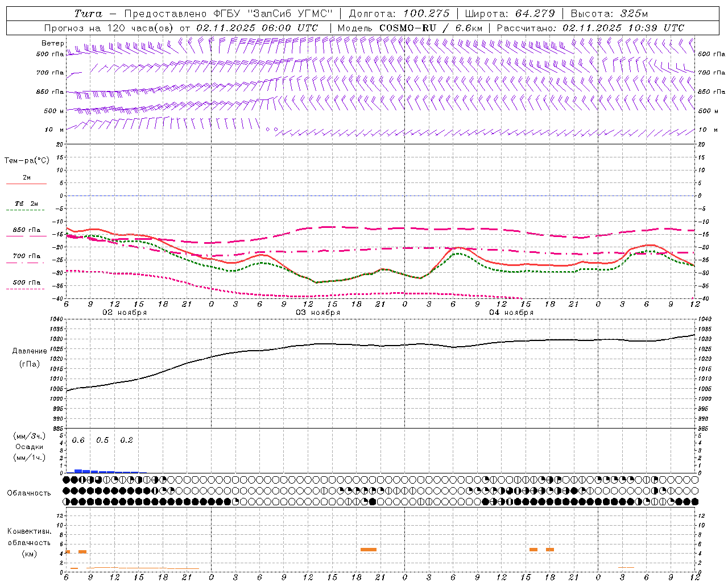Click the precipitation value "0.5"
The image size is (728, 582).
point(102,440)
